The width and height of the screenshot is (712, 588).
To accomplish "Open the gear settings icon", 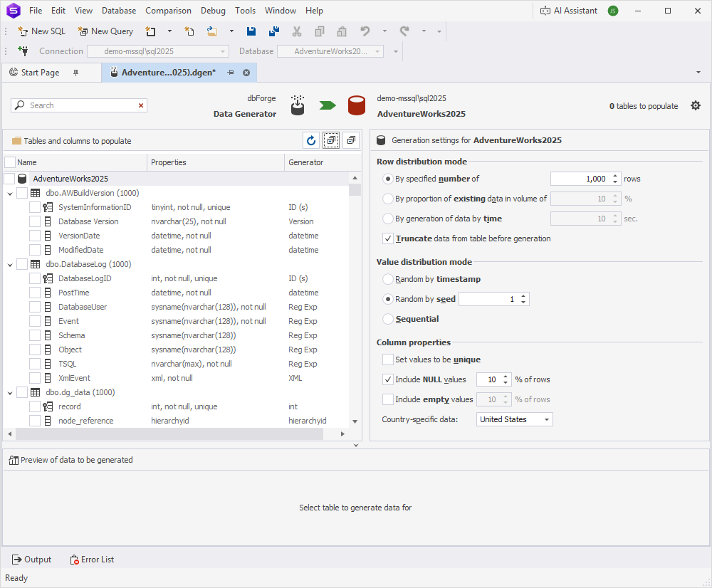I will [695, 106].
